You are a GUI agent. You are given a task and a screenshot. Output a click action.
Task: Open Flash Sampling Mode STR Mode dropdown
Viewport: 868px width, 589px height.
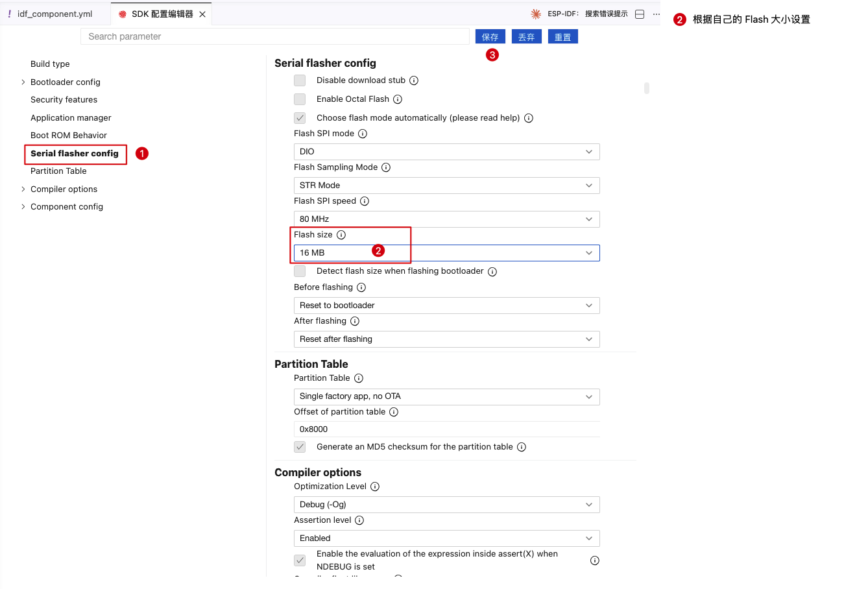(447, 186)
